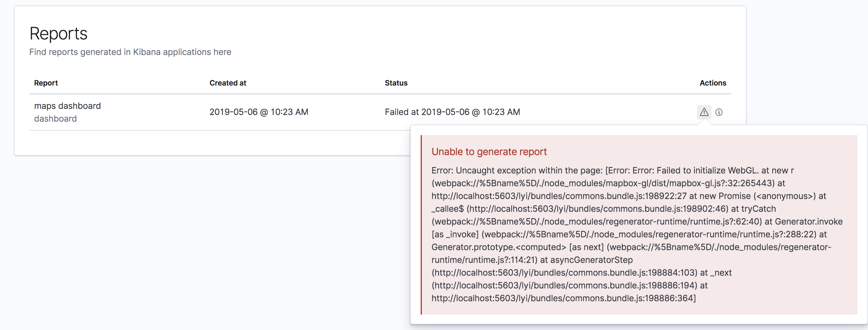868x330 pixels.
Task: Sort the table by the Status column
Action: (x=396, y=83)
